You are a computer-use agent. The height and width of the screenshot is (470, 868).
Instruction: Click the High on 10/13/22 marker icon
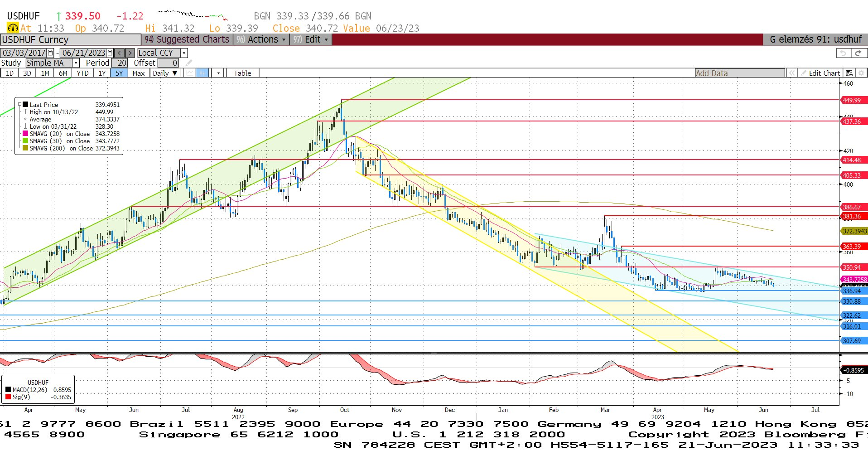[26, 112]
